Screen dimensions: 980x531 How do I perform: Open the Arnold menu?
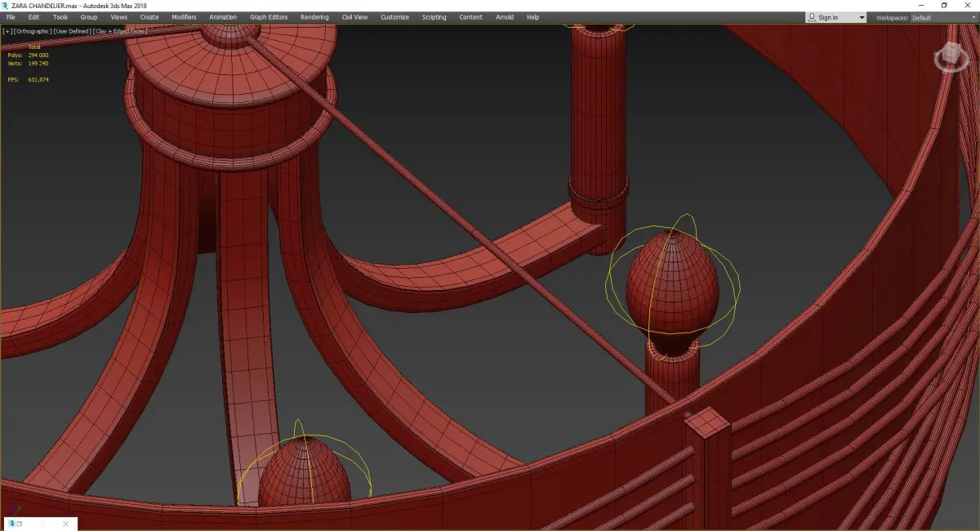505,17
